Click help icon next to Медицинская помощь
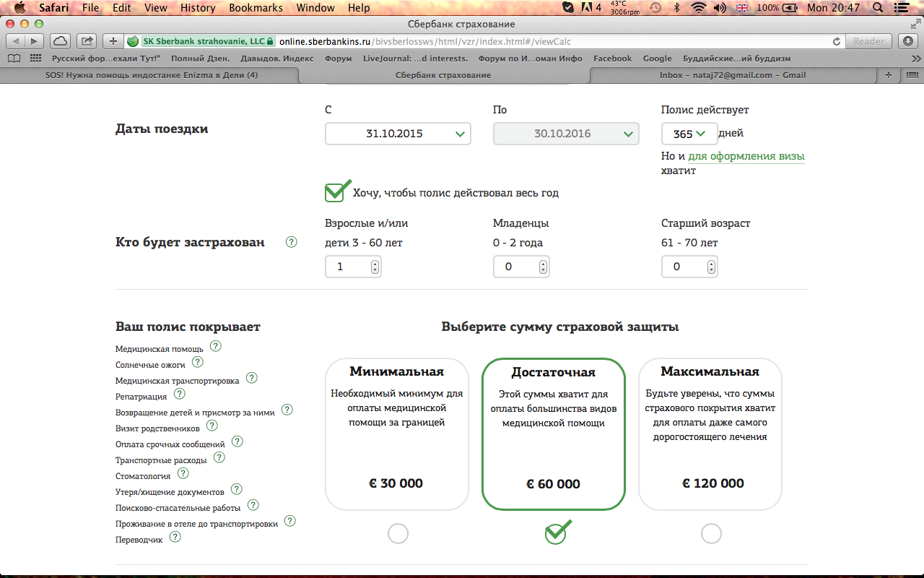 [215, 346]
